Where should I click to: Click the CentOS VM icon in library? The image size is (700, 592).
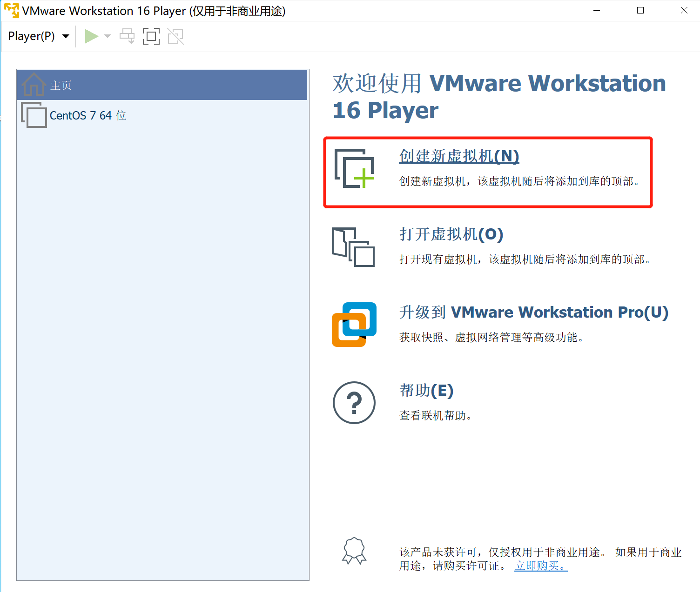point(34,115)
